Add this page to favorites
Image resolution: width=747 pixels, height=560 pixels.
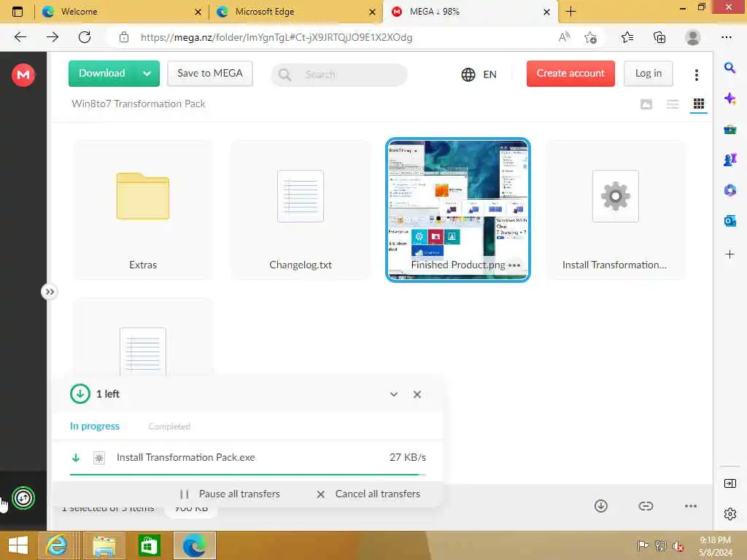(x=591, y=38)
